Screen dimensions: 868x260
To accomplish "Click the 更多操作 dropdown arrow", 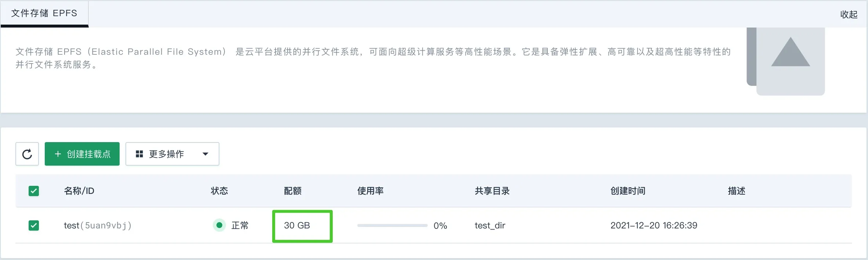I will coord(205,154).
